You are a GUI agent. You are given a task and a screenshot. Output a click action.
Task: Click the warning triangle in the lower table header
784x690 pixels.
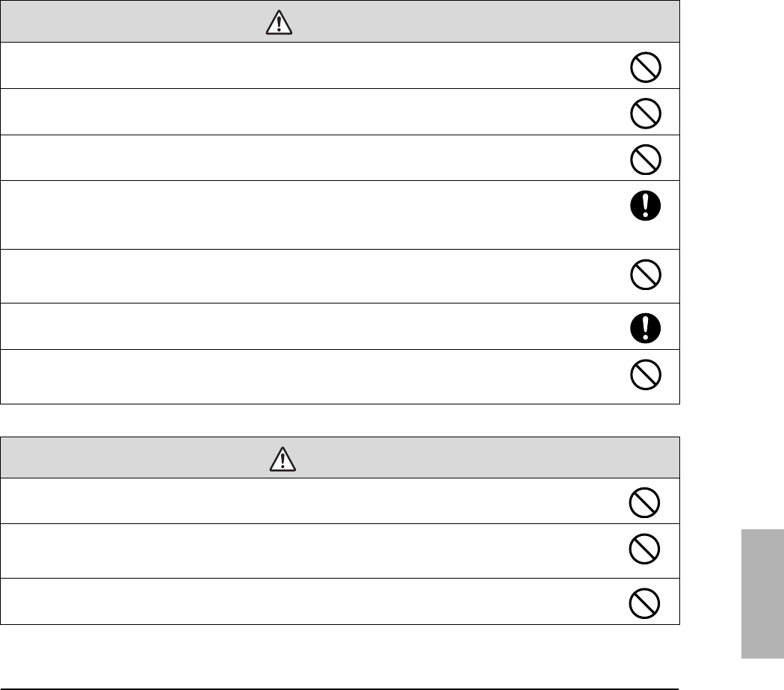(x=282, y=460)
